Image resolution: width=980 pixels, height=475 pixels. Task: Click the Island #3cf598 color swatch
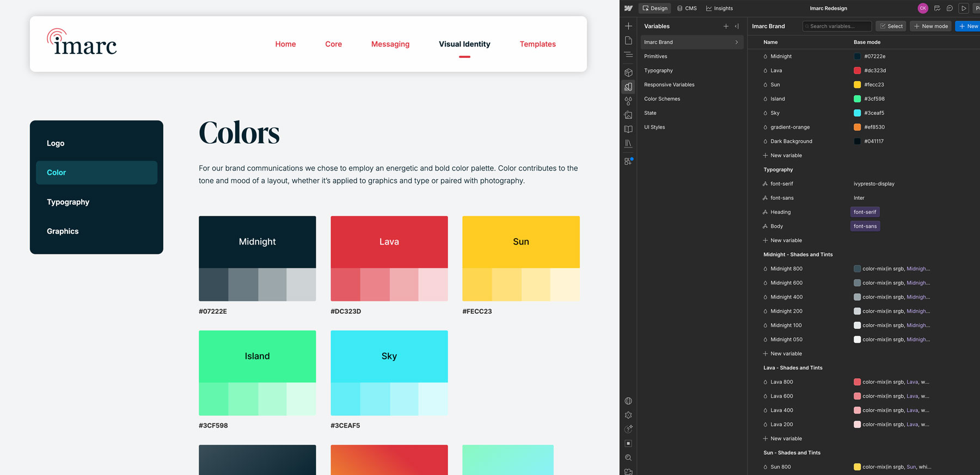(857, 99)
